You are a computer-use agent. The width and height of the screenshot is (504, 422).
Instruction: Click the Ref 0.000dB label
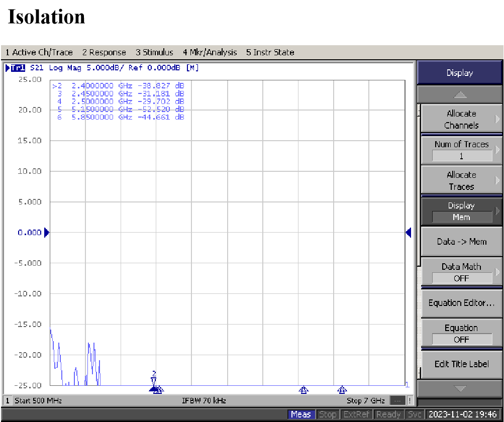[154, 68]
